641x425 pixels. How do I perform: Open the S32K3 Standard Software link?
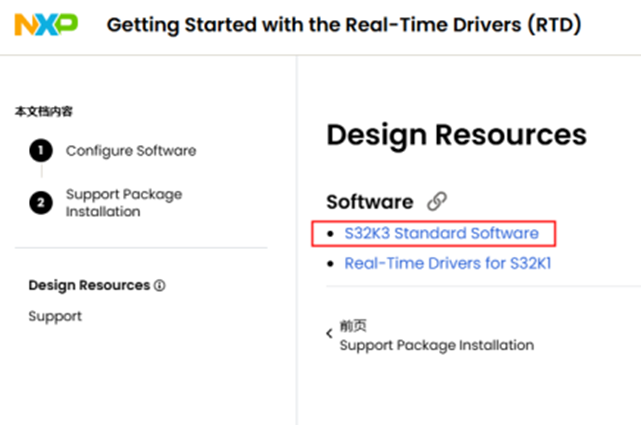click(442, 233)
